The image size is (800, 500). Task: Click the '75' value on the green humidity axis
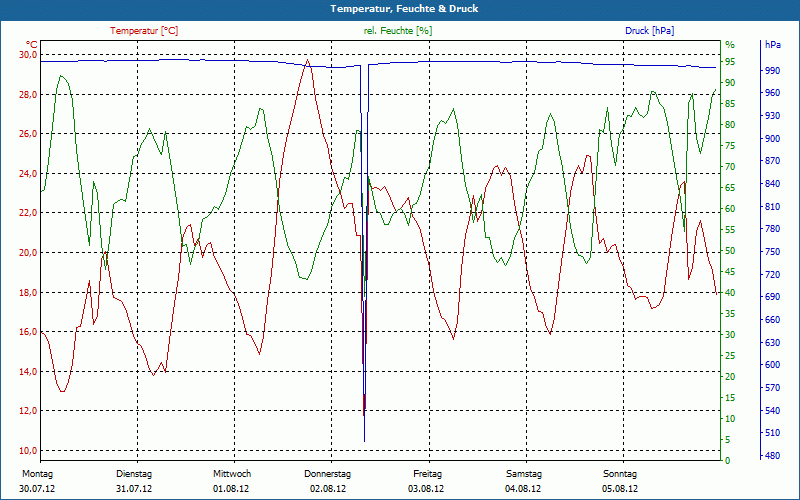pos(730,145)
